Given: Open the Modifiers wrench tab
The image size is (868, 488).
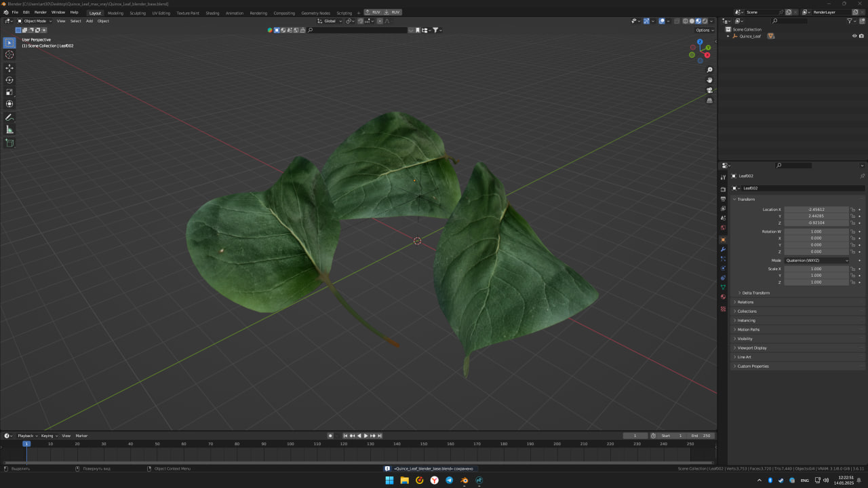Looking at the screenshot, I should click(723, 250).
